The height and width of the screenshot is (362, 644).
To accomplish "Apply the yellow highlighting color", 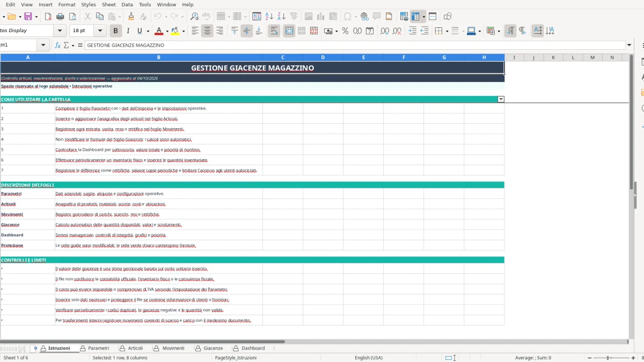I will point(175,31).
